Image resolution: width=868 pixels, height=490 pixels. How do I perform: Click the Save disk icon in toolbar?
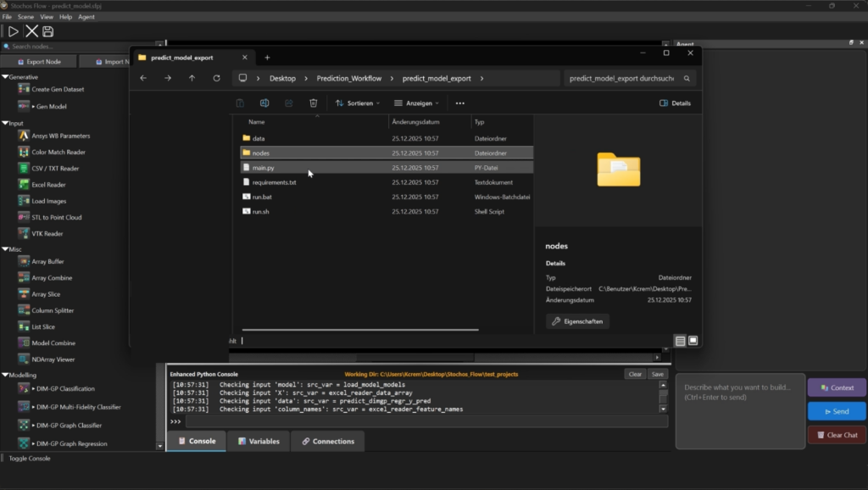point(48,31)
